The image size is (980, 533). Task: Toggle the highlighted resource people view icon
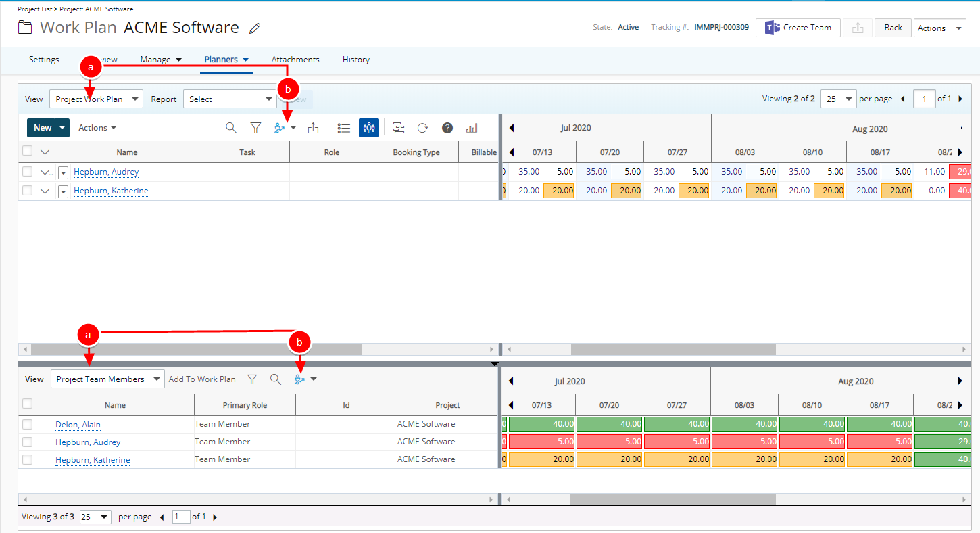coord(368,128)
